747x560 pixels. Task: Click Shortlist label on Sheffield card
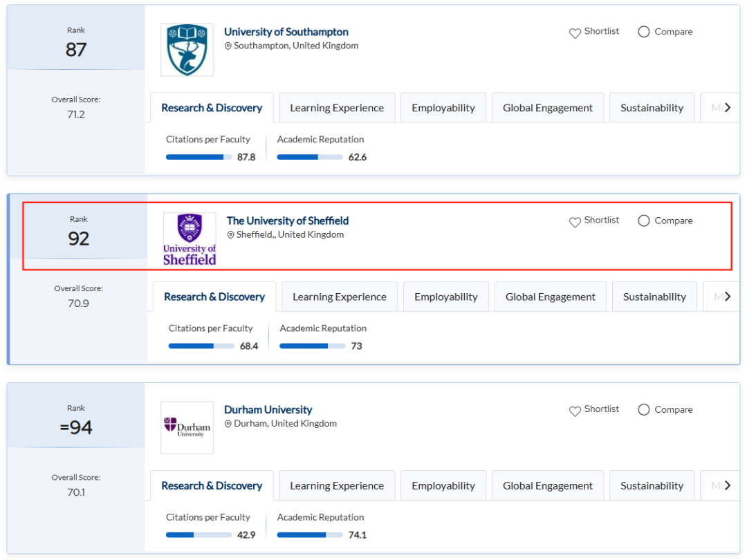click(602, 220)
